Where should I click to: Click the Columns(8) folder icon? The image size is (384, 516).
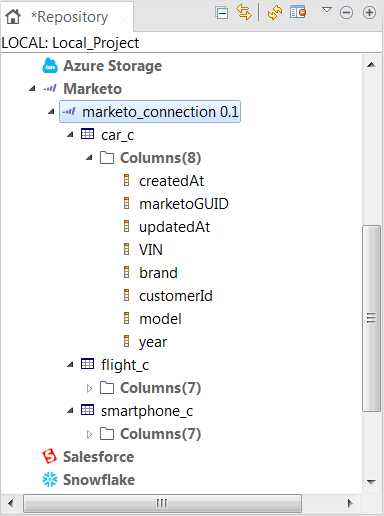(x=107, y=158)
